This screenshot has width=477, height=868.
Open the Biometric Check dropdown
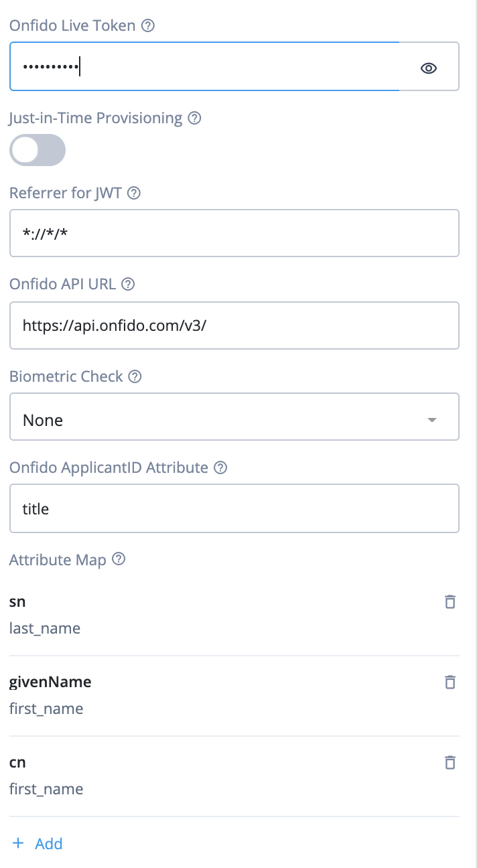tap(234, 420)
